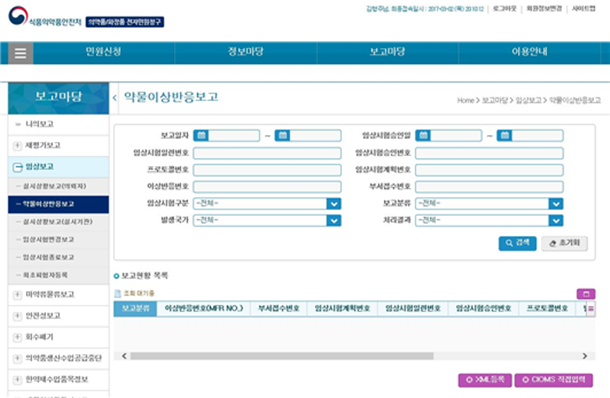Image resolution: width=610 pixels, height=398 pixels.
Task: Open the hamburger menu in the blue bar
Action: (x=20, y=53)
